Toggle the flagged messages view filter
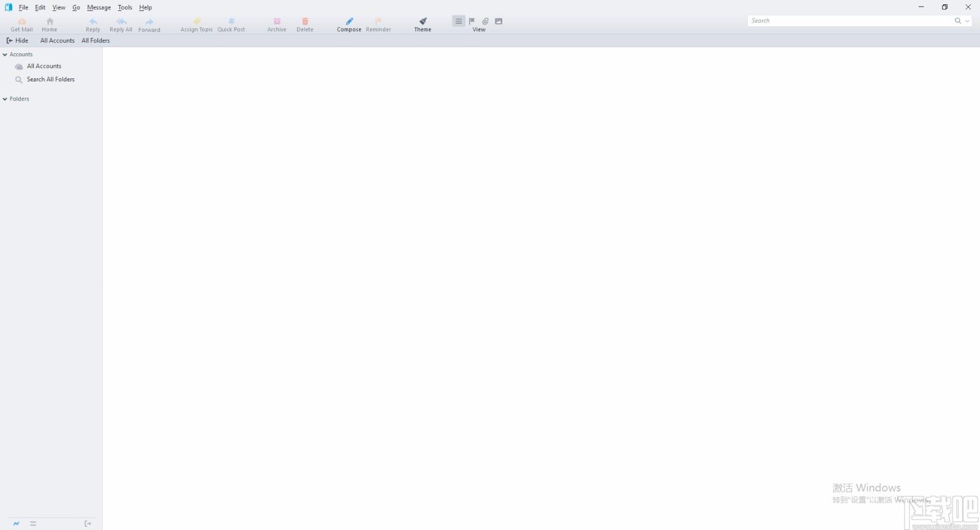This screenshot has height=530, width=980. (472, 21)
